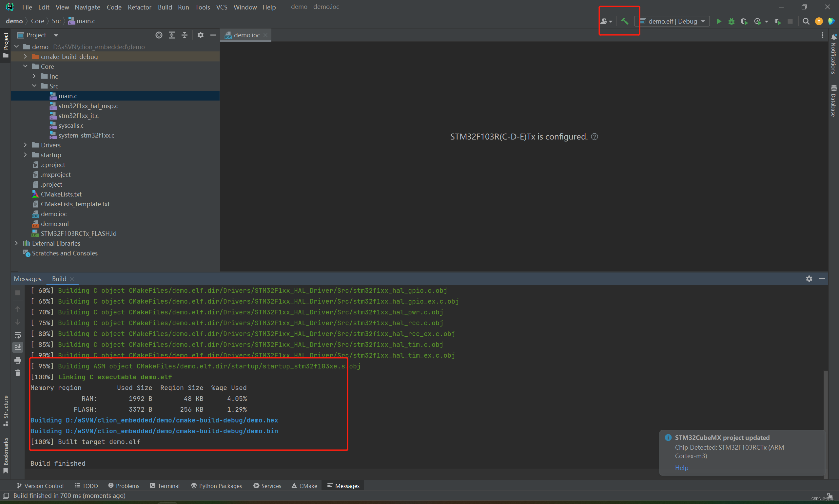Click Select Opened File crosshair icon
The image size is (839, 504).
click(159, 35)
